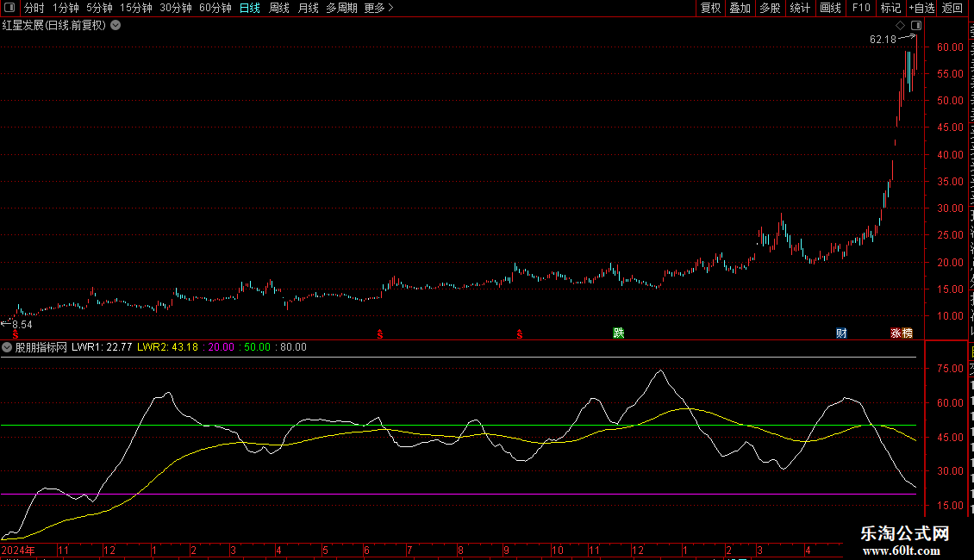
Task: Click the magenta 20.00 level label
Action: (x=222, y=347)
